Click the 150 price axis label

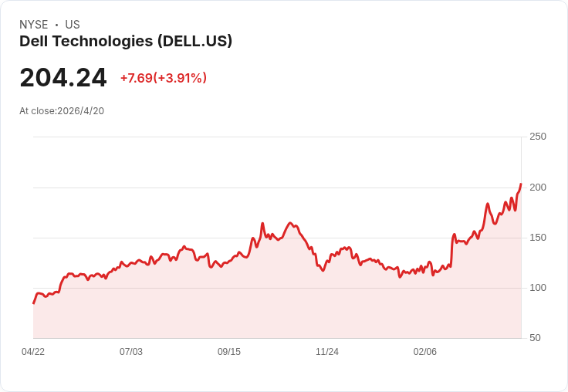tap(538, 238)
